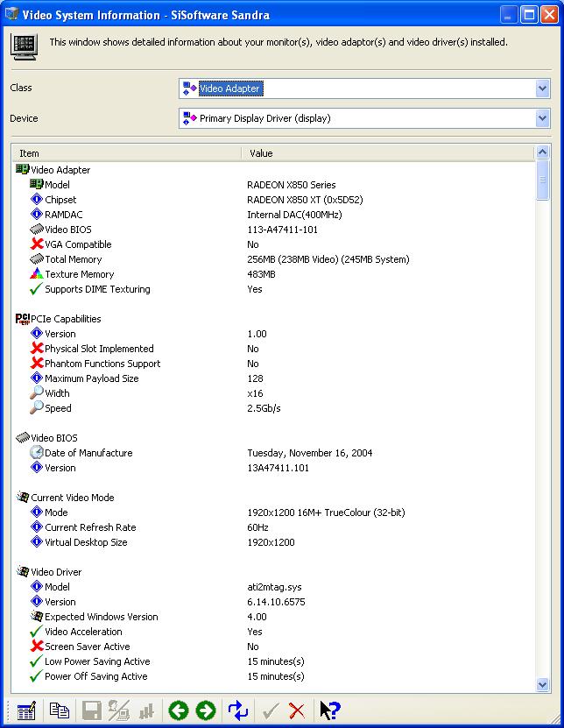Select the Chipset row in list

coord(273,200)
